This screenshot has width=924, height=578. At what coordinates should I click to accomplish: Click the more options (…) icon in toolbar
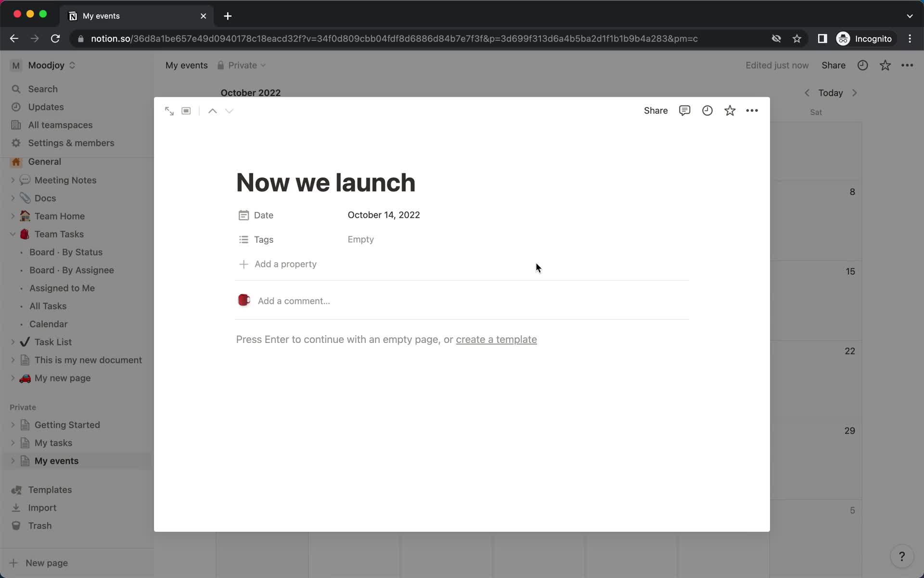point(752,110)
